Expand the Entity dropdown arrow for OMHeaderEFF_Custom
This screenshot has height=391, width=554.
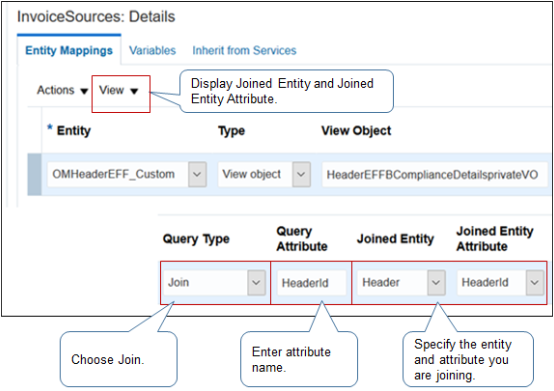[197, 174]
